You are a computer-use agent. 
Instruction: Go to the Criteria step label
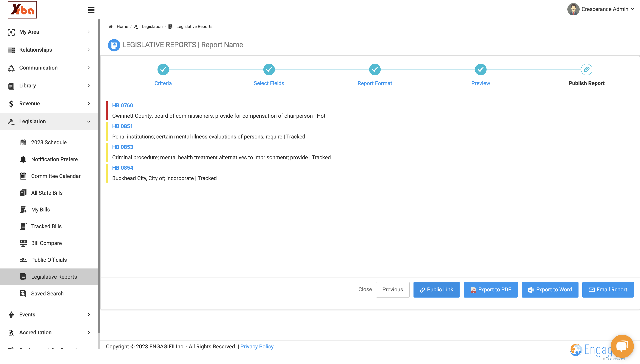click(163, 83)
